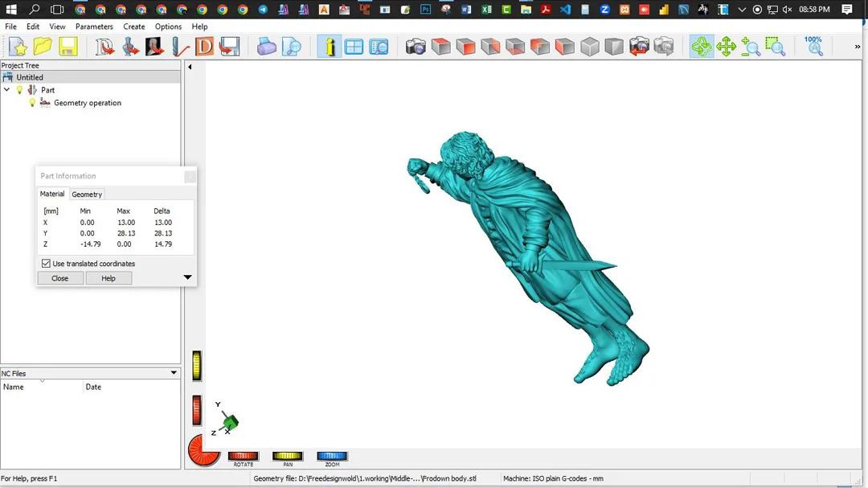The image size is (868, 488).
Task: Switch to the Geometry tab
Action: (87, 195)
